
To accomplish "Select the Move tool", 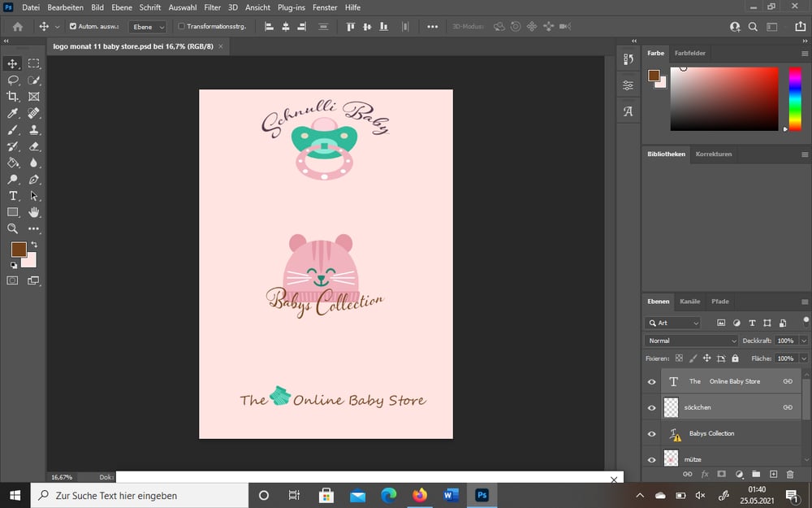I will click(12, 63).
